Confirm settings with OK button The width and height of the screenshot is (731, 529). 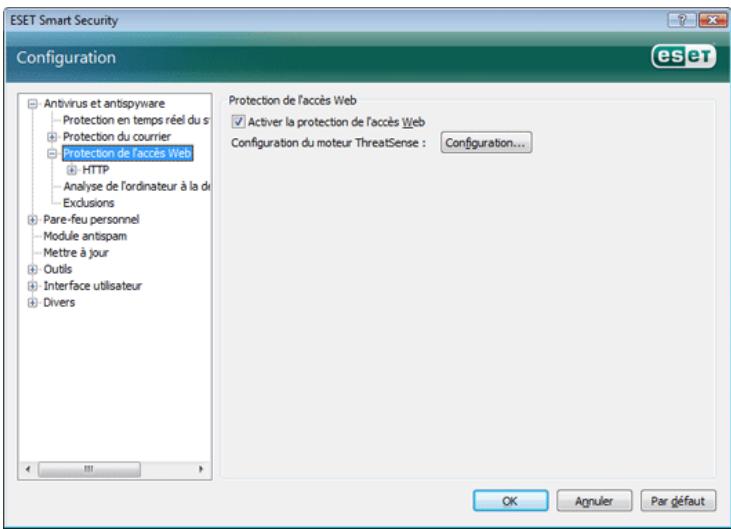510,501
